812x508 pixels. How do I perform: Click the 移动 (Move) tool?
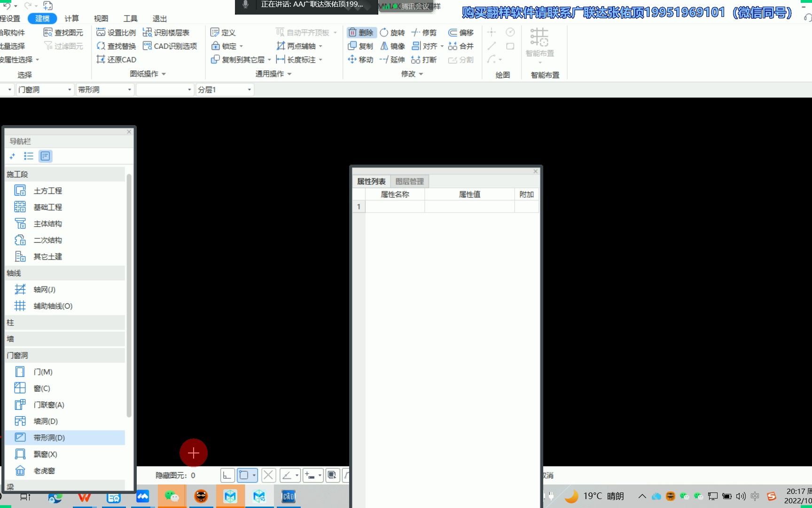coord(360,59)
